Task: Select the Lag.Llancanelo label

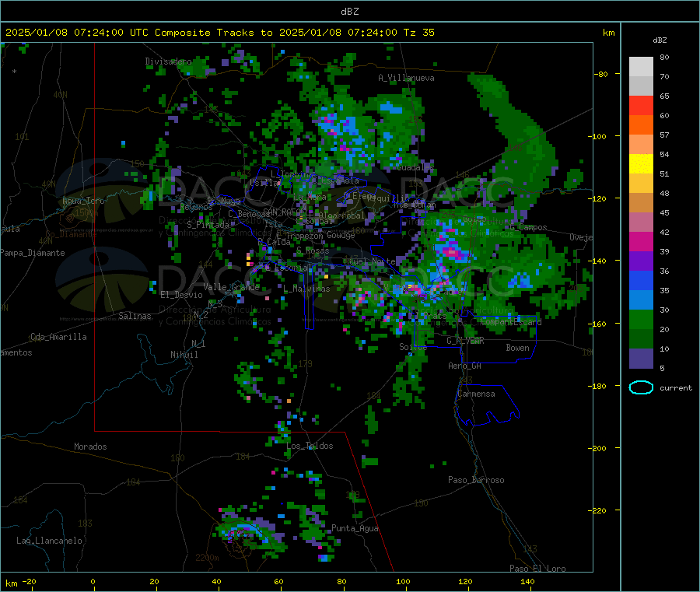Action: click(49, 541)
